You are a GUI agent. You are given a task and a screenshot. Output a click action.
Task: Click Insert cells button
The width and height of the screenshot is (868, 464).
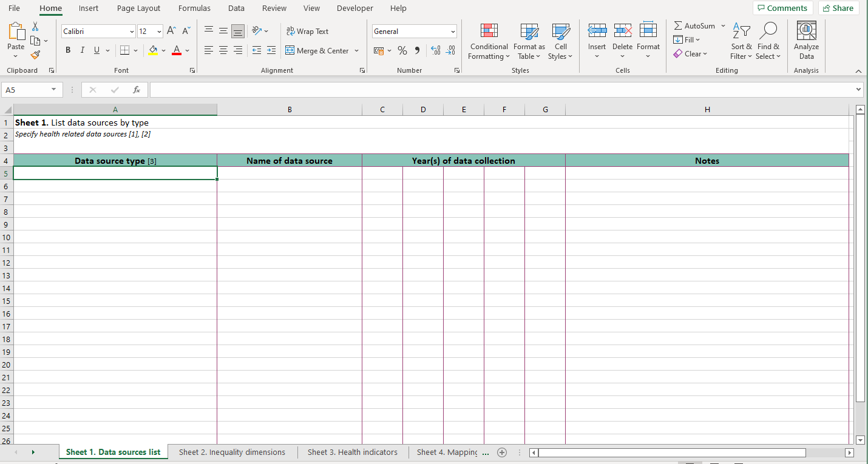pyautogui.click(x=597, y=41)
